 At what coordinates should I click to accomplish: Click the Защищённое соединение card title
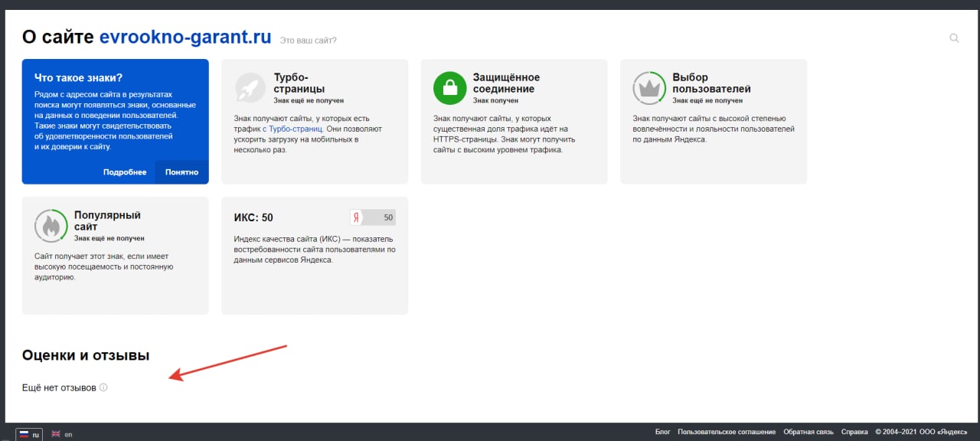click(x=506, y=83)
